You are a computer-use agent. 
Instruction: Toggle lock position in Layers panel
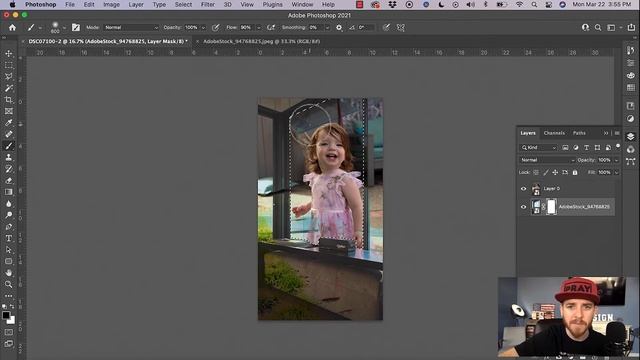(555, 173)
